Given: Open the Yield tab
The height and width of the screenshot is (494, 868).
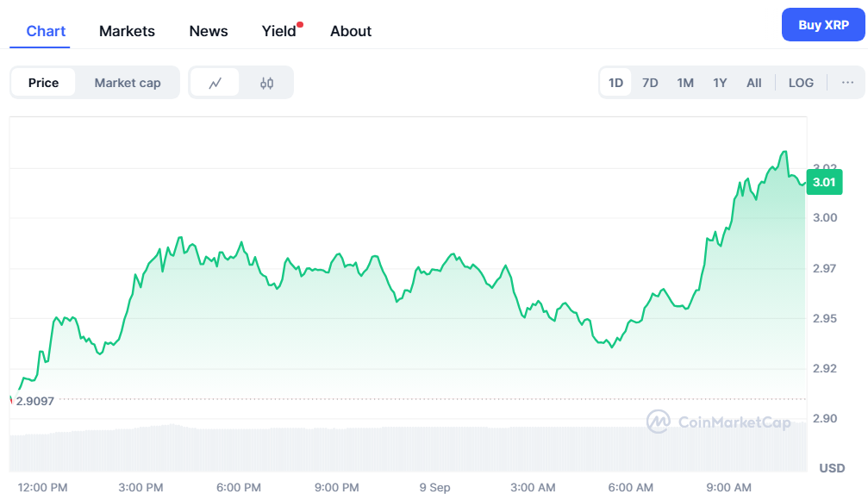Looking at the screenshot, I should [278, 31].
